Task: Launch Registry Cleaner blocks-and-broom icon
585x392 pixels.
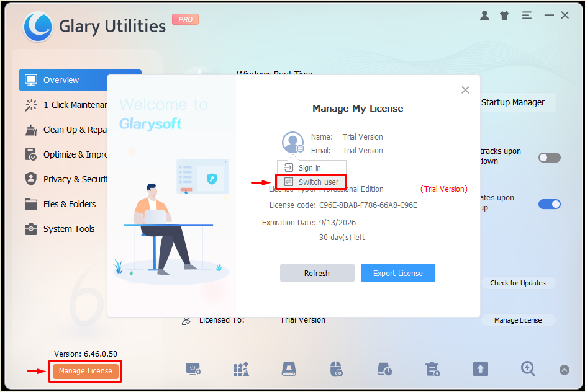Action: [241, 369]
